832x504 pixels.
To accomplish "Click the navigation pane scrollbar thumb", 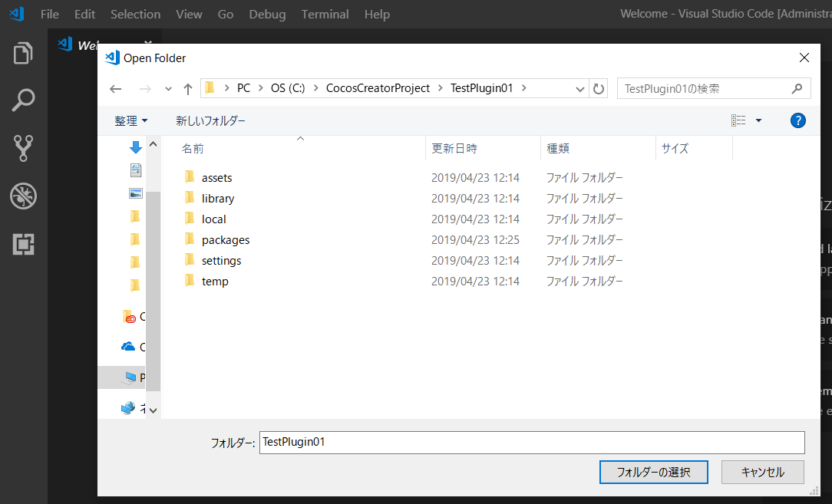I will pyautogui.click(x=153, y=291).
